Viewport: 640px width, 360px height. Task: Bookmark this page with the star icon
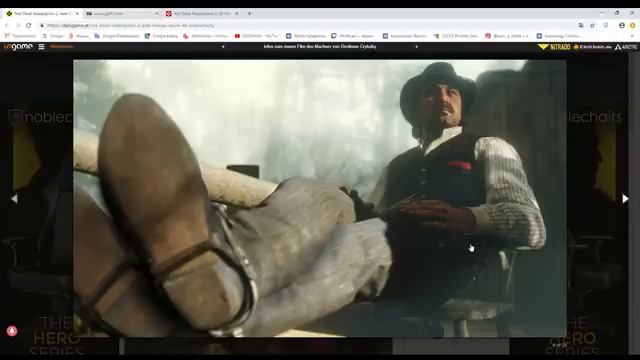pos(592,25)
